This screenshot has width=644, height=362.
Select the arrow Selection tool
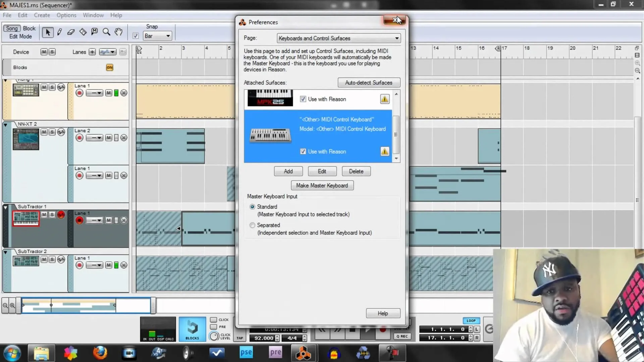point(48,32)
